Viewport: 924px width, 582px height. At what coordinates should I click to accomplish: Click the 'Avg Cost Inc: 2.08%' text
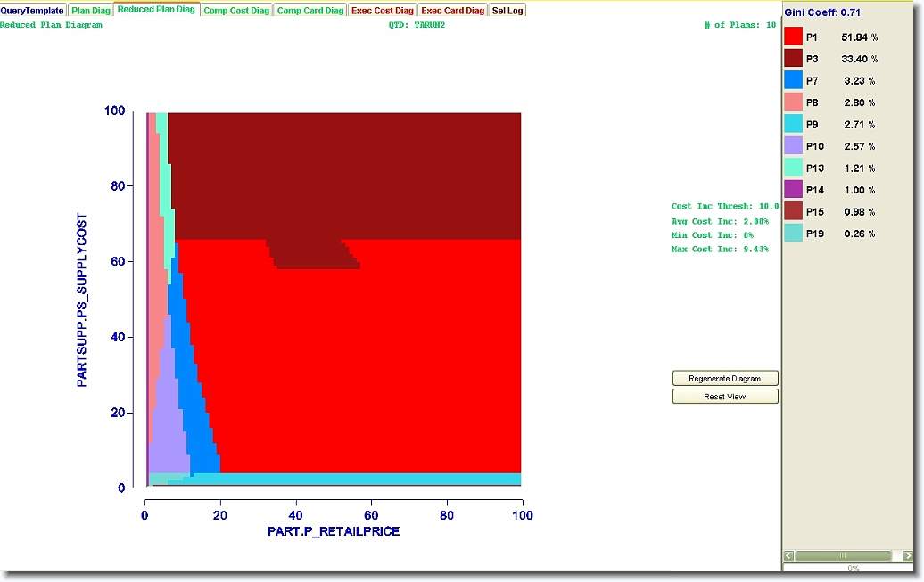720,221
